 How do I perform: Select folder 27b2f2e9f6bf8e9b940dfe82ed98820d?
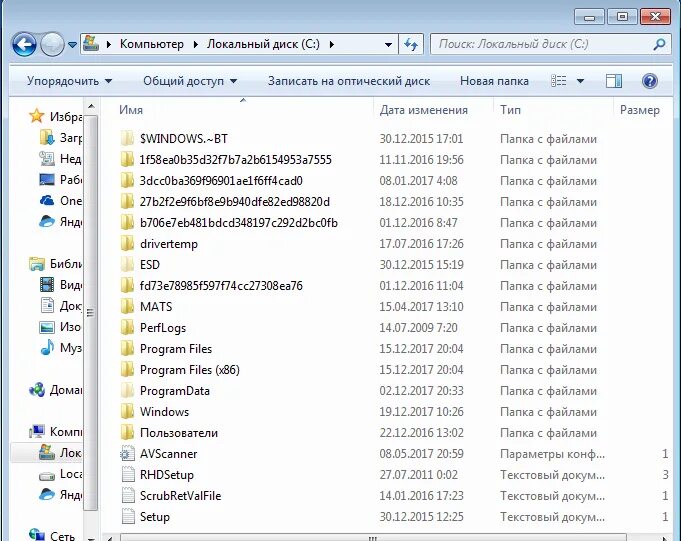tap(235, 202)
